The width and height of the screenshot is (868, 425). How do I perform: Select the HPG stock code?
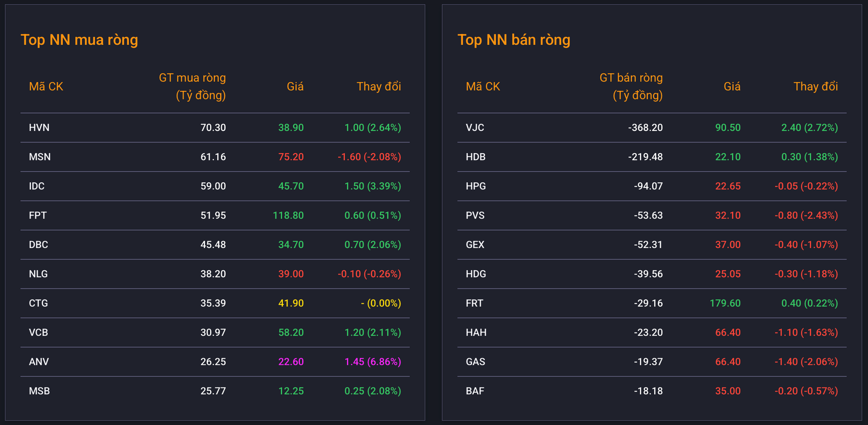(476, 186)
